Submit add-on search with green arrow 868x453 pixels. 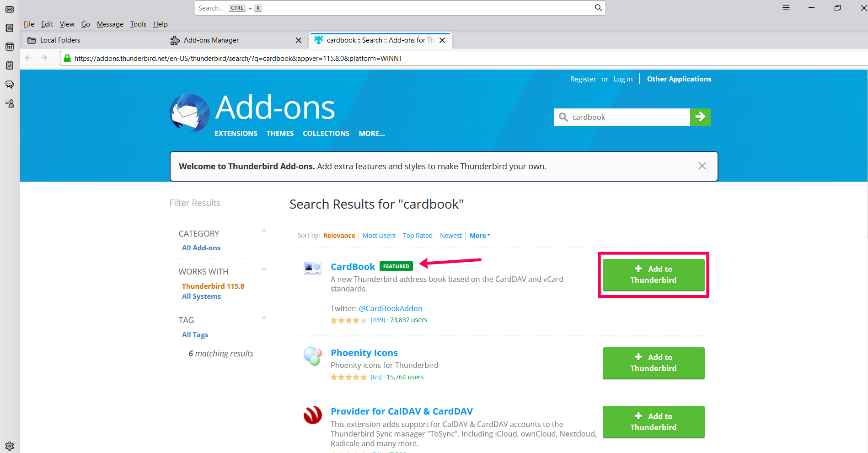(700, 117)
